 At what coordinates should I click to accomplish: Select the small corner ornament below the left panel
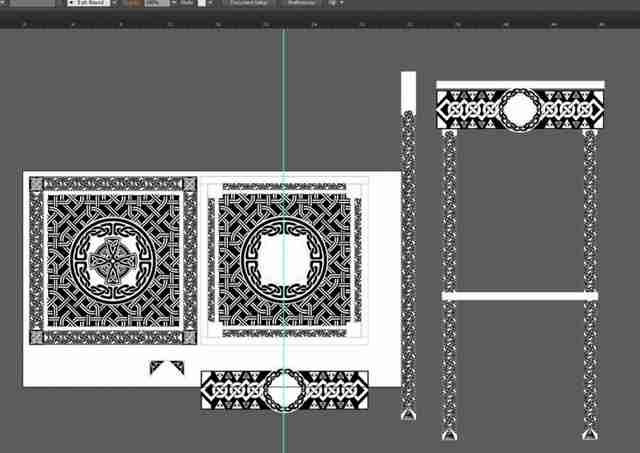167,367
